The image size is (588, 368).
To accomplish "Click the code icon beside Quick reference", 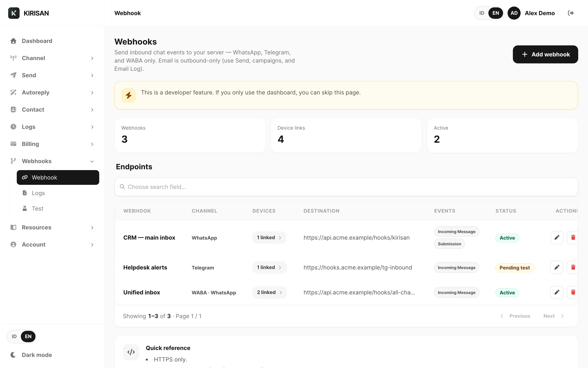I will 131,352.
